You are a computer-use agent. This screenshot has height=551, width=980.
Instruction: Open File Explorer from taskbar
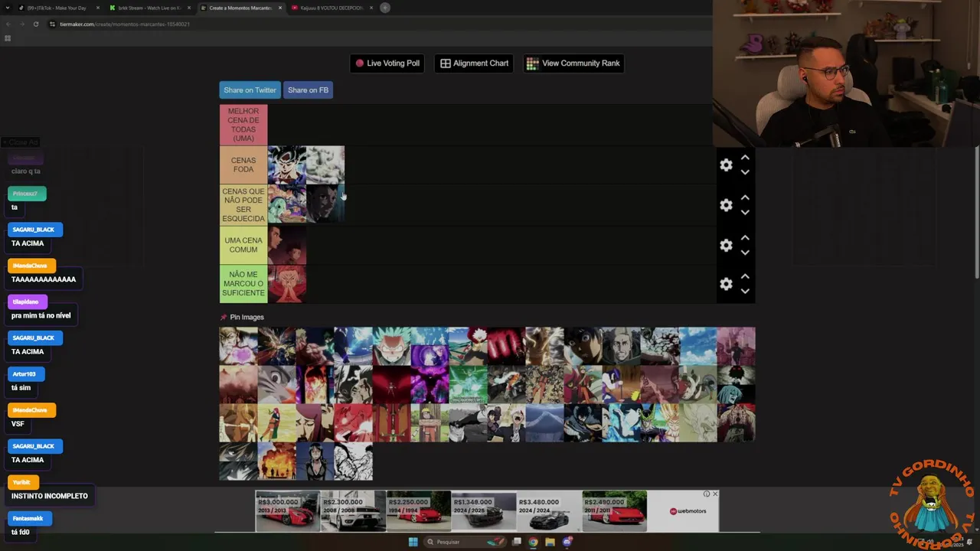point(550,542)
